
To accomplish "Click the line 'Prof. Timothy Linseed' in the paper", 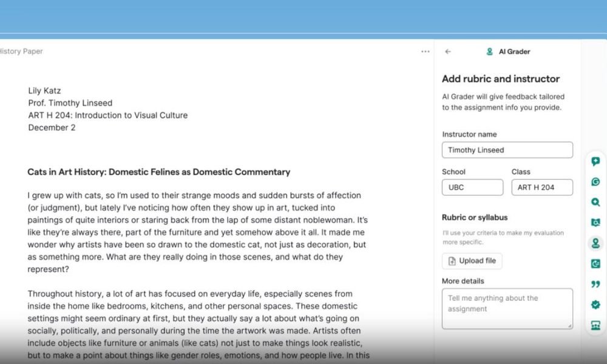I will pyautogui.click(x=70, y=103).
